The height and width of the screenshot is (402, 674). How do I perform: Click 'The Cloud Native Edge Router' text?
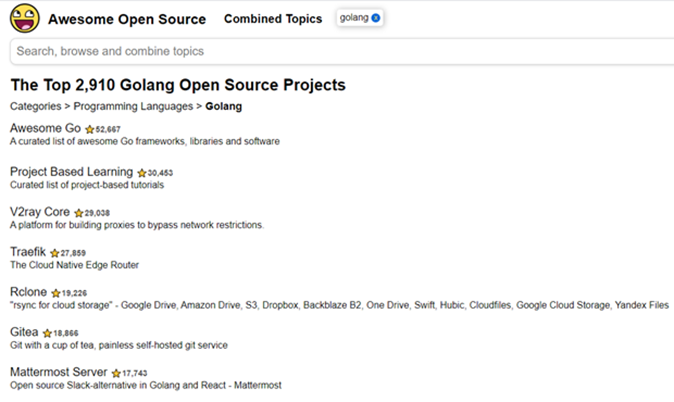(74, 265)
